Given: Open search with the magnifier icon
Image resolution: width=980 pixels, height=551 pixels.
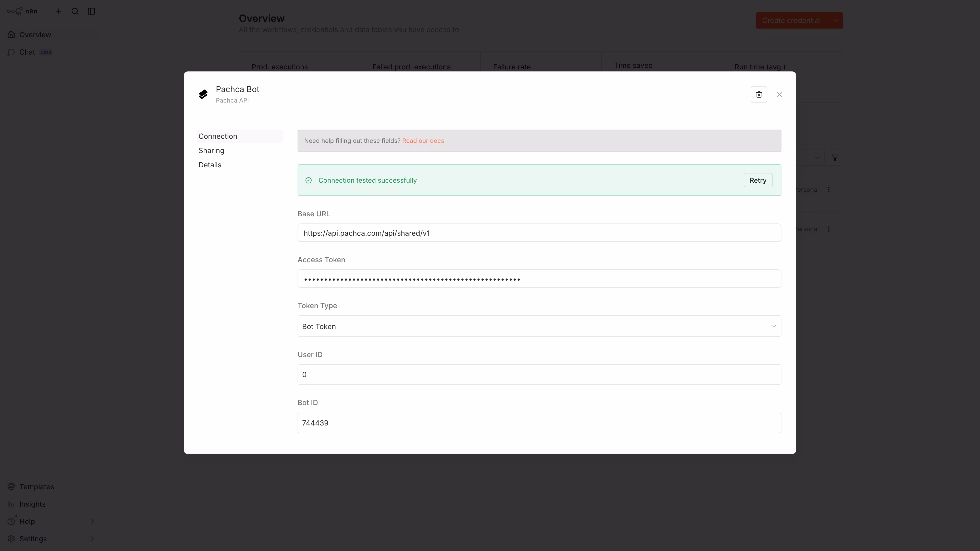Looking at the screenshot, I should [75, 11].
